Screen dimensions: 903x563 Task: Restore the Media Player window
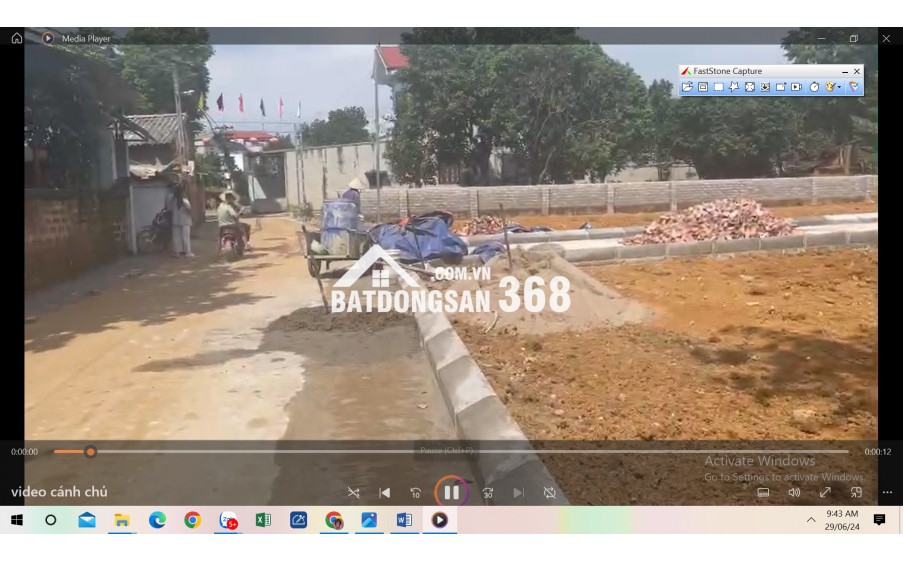853,39
